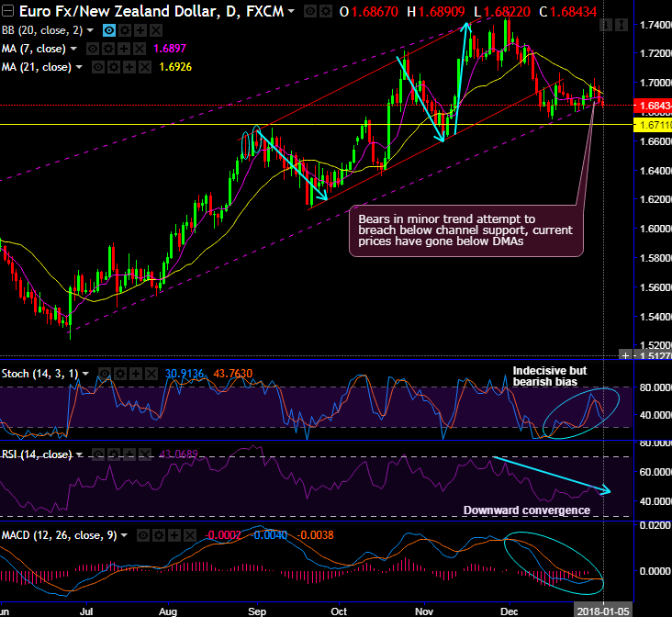The image size is (672, 617).
Task: Toggle visibility eye next to FXCM title
Action: click(310, 12)
